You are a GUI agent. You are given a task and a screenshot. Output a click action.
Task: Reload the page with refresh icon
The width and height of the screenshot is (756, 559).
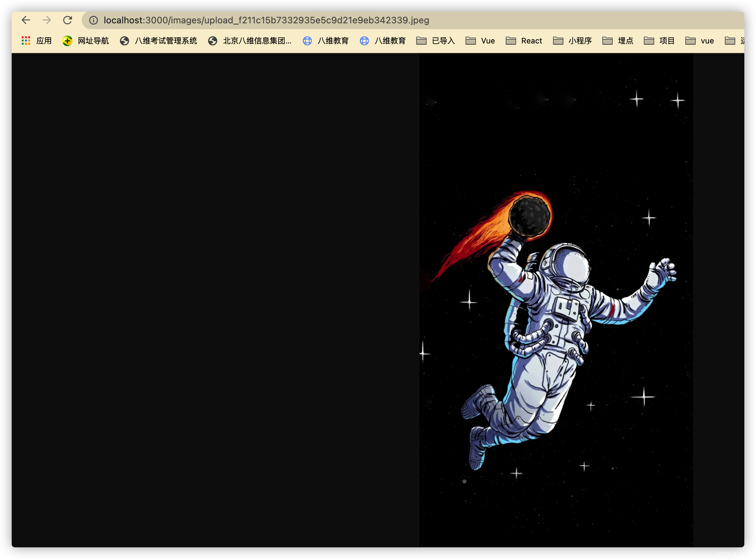tap(68, 20)
